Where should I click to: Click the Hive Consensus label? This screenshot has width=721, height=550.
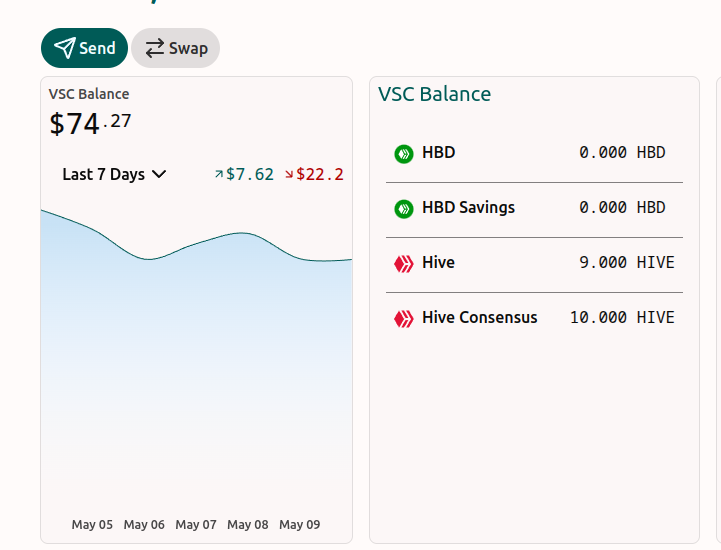pyautogui.click(x=480, y=317)
